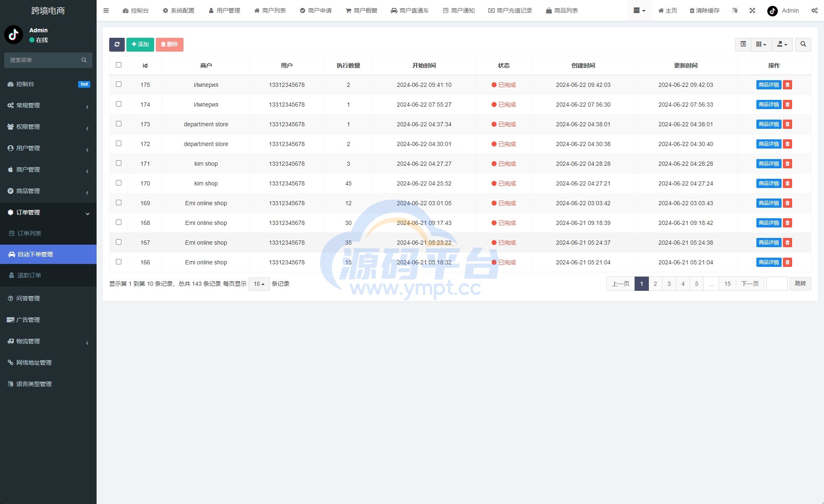
Task: Check the row 172 checkbox
Action: click(118, 144)
